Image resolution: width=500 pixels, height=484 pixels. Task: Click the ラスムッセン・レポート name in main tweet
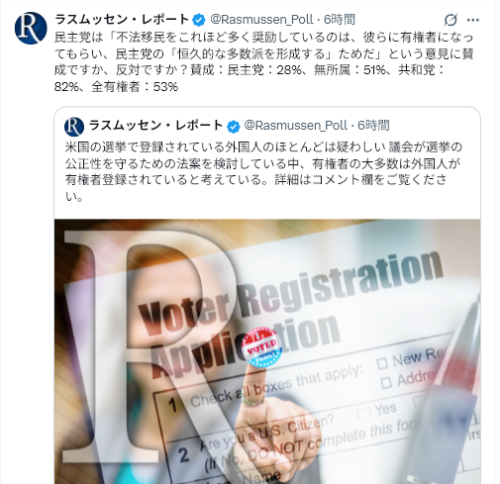coord(122,20)
